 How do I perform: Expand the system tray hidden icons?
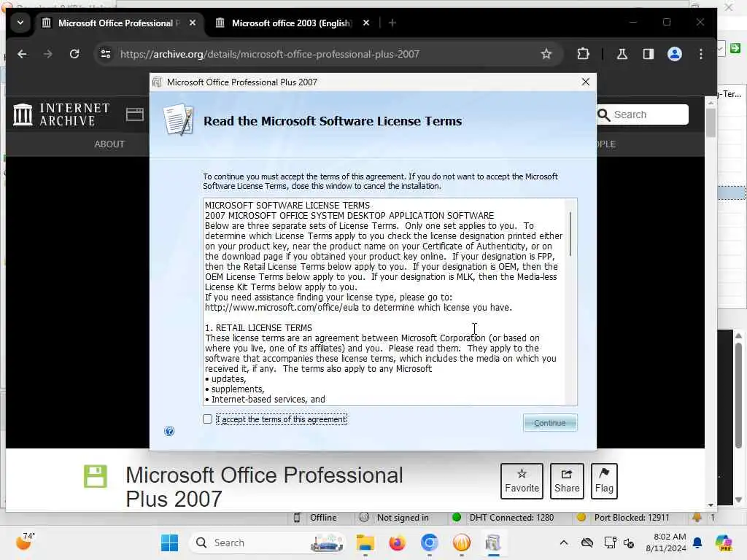[x=564, y=542]
